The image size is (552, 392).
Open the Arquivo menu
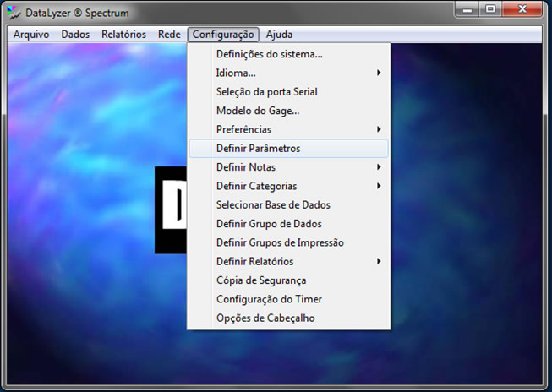coord(31,35)
